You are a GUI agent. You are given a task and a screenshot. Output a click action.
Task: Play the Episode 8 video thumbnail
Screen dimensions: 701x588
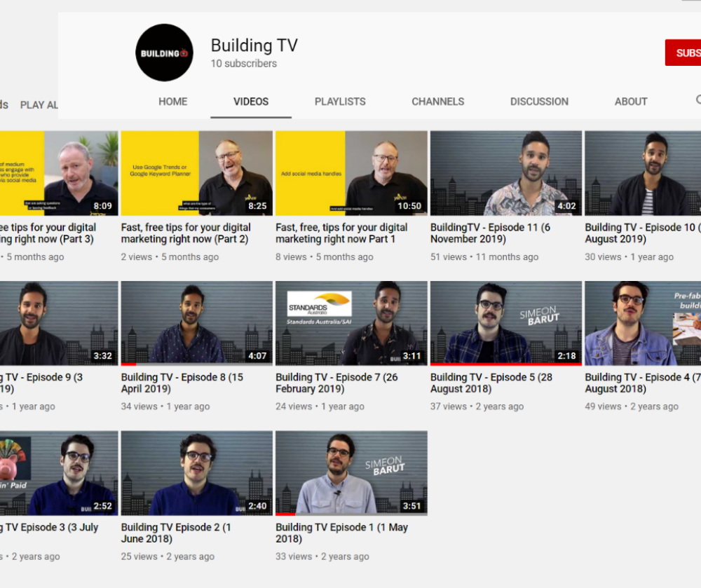pyautogui.click(x=197, y=323)
